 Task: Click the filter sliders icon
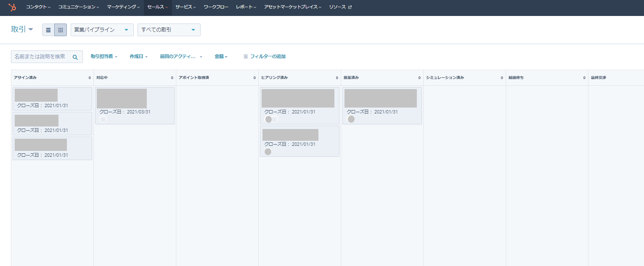[x=246, y=57]
